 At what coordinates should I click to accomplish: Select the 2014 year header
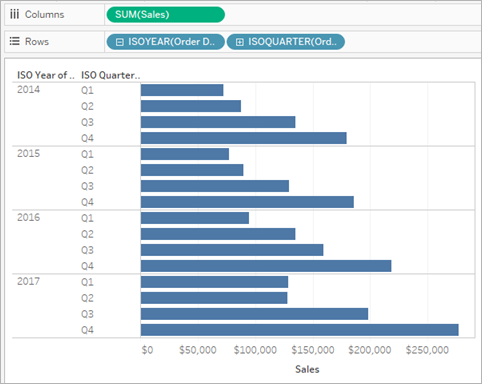tap(28, 90)
